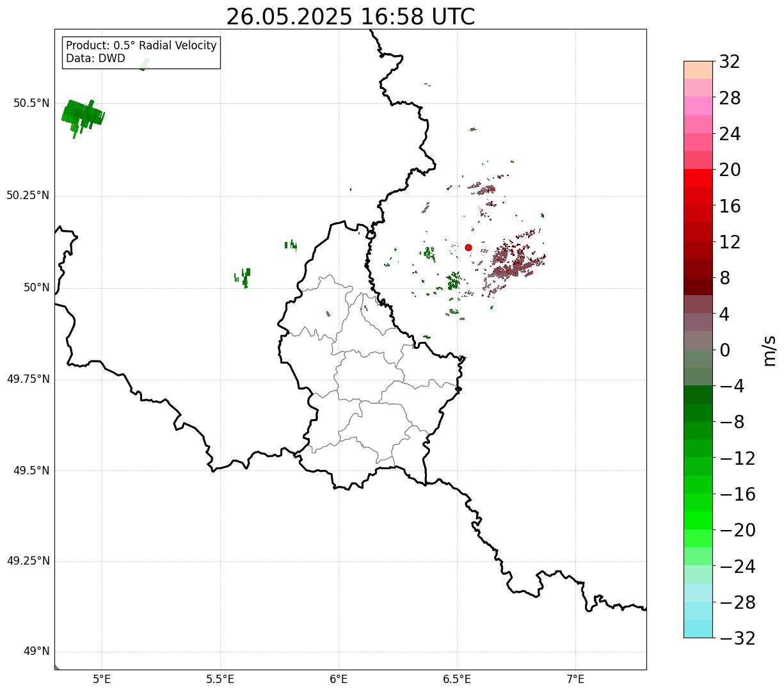The height and width of the screenshot is (692, 784).
Task: Click the 6.5°E longitude label
Action: click(457, 679)
